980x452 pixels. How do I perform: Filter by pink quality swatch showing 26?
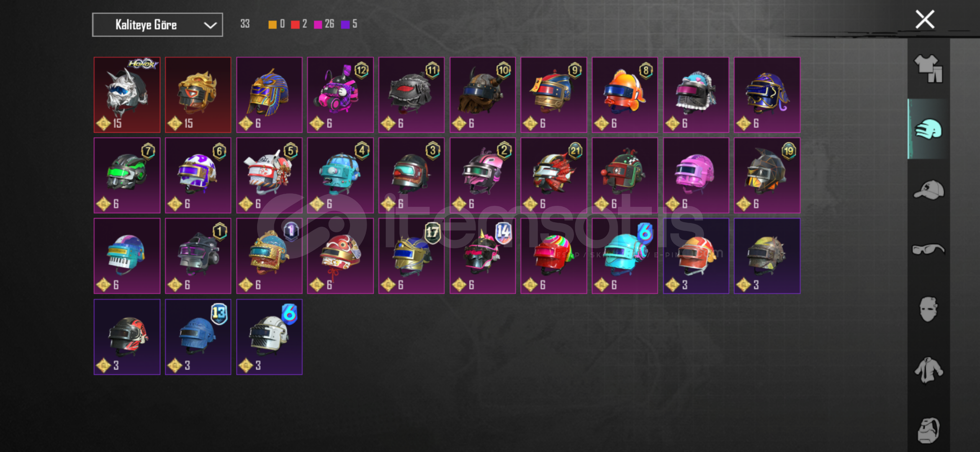tap(324, 24)
